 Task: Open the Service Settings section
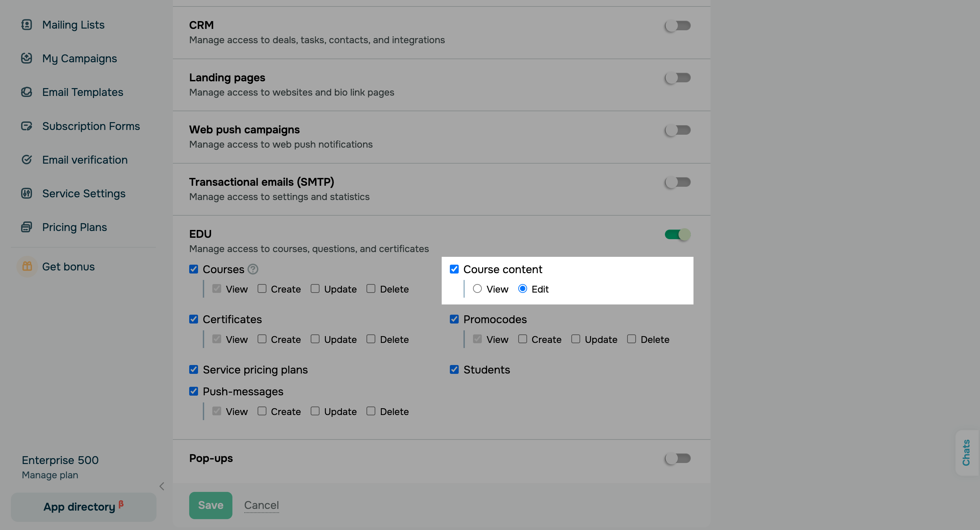point(84,194)
